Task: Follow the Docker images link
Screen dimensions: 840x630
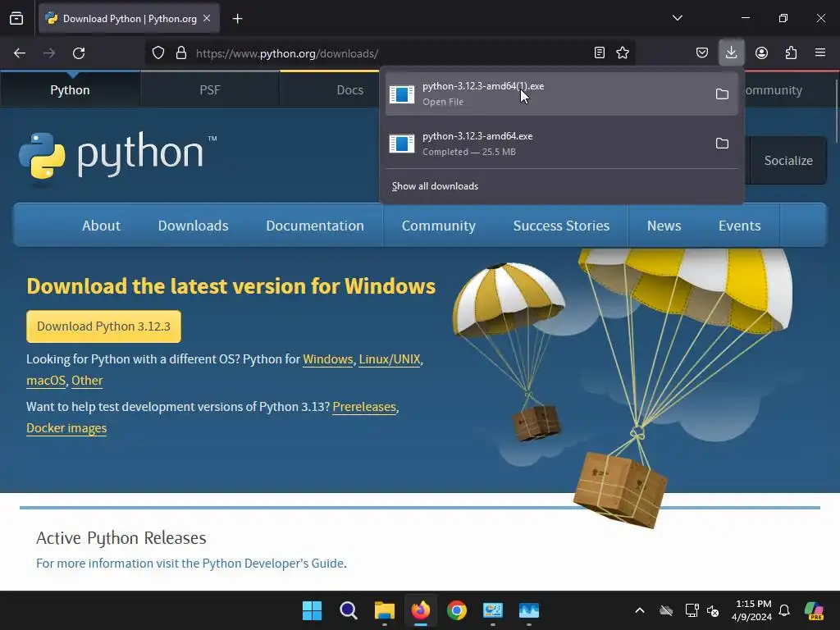Action: click(x=66, y=428)
